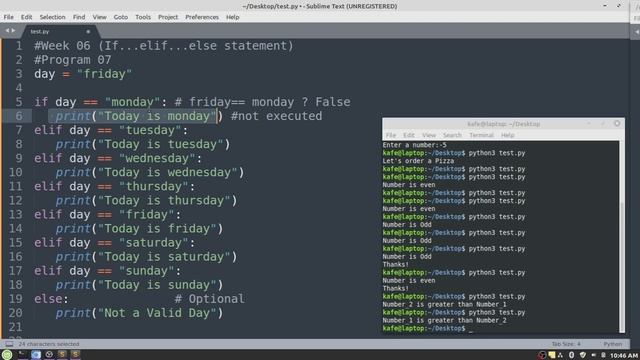This screenshot has height=360, width=640.
Task: Click the elif day == "wednesday" line
Action: (x=118, y=158)
